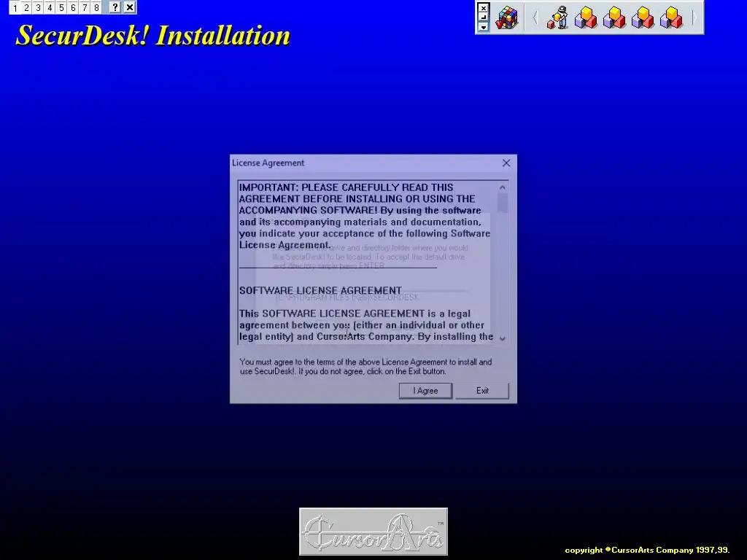Click Exit to cancel installation
Viewport: 747px width, 560px height.
(482, 391)
